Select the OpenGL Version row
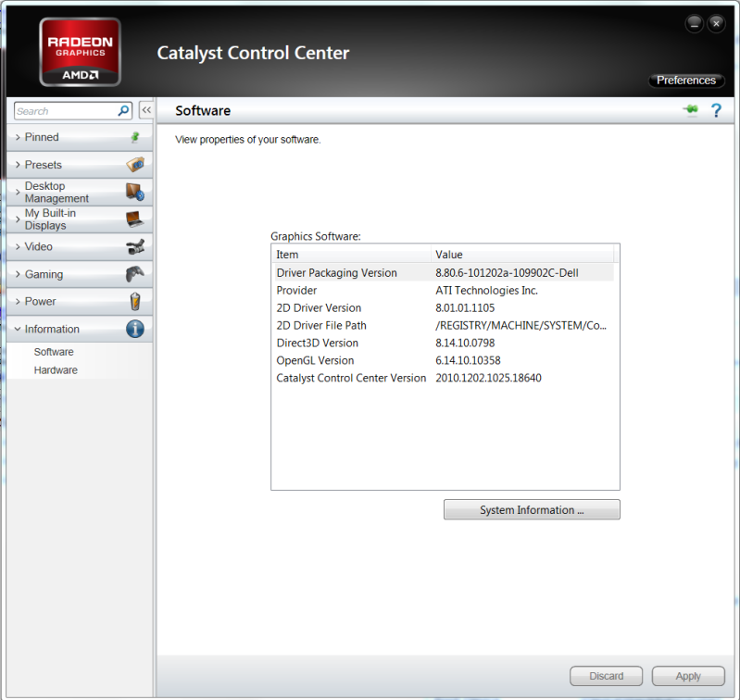This screenshot has width=740, height=700. point(444,360)
